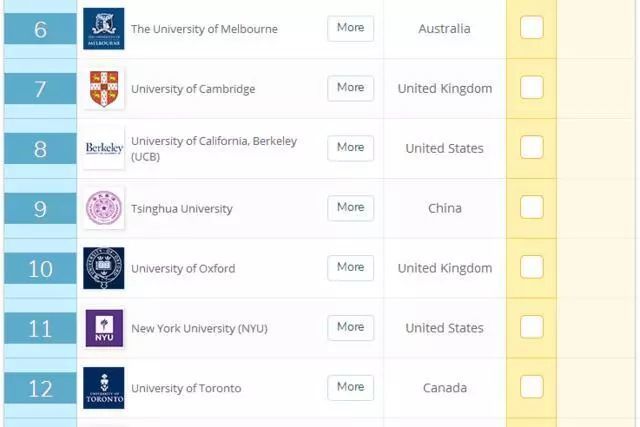Open More details for Tsinghua University

351,208
